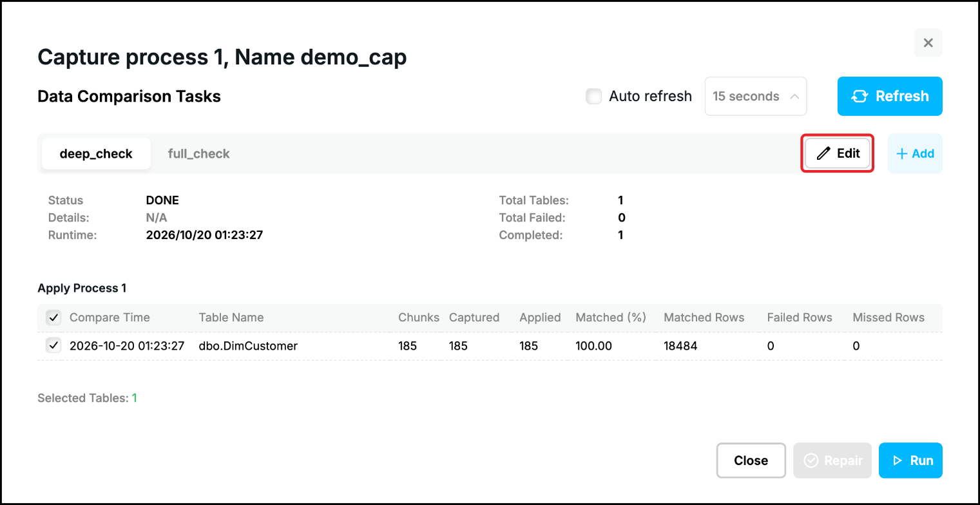Toggle the select-all checkbox in table header

(x=53, y=318)
